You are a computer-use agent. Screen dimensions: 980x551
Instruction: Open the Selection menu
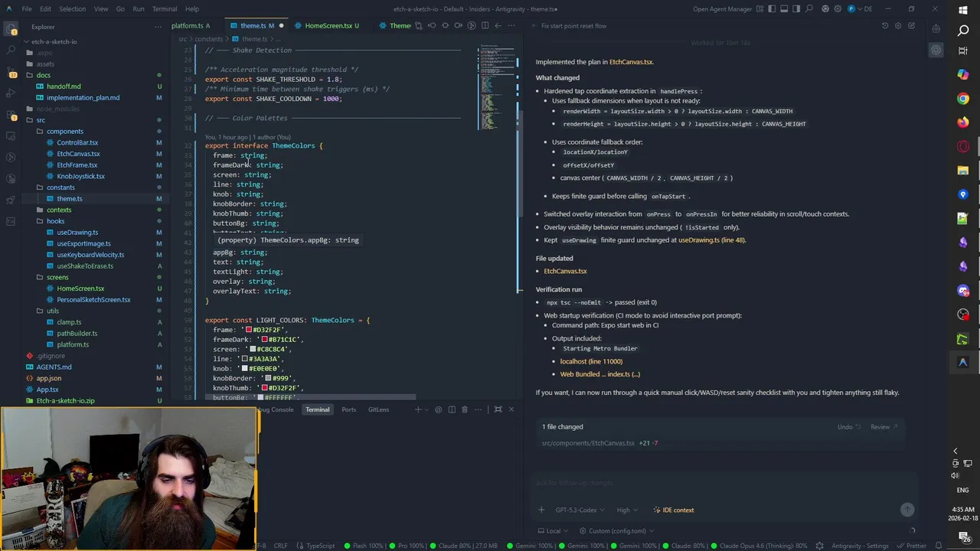pos(72,8)
